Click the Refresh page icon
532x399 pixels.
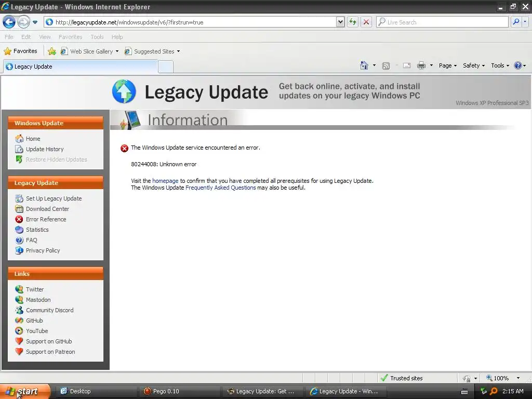(353, 22)
